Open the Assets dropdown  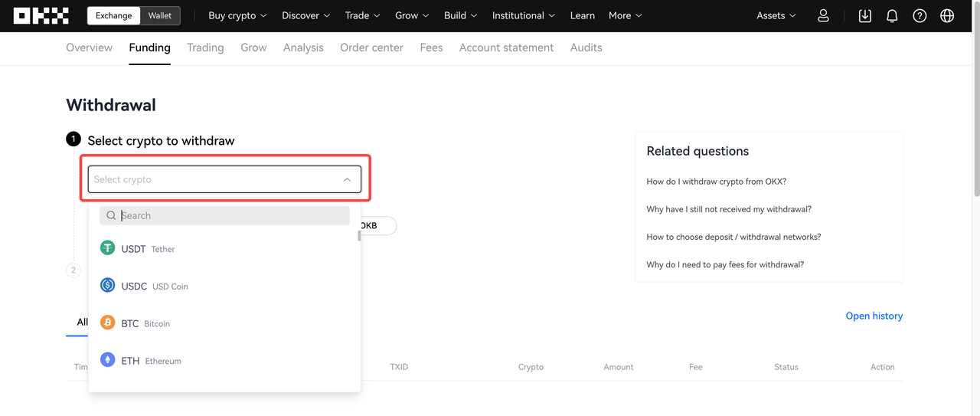pyautogui.click(x=776, y=15)
